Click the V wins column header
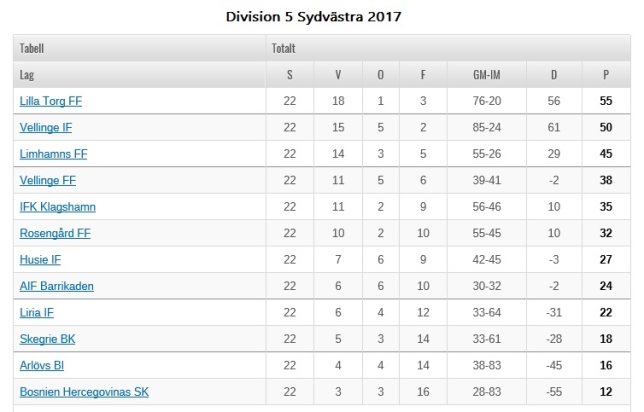The width and height of the screenshot is (644, 412). click(x=338, y=75)
